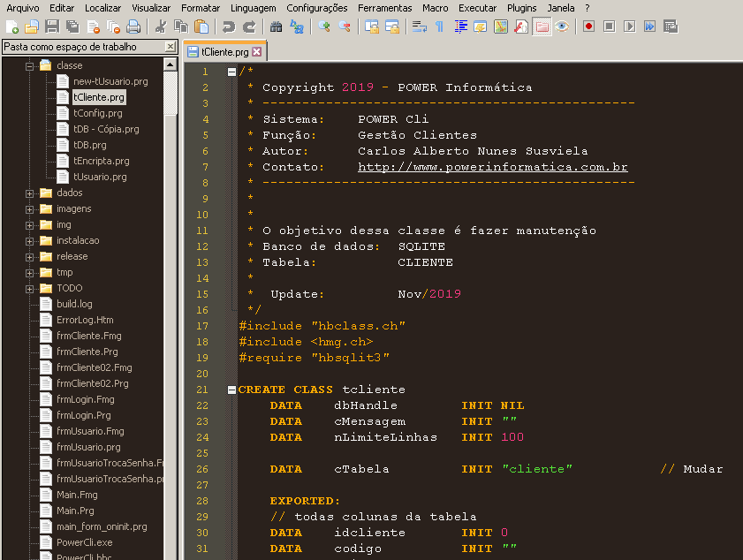Select build.log in the file tree
The height and width of the screenshot is (560, 743).
(74, 304)
